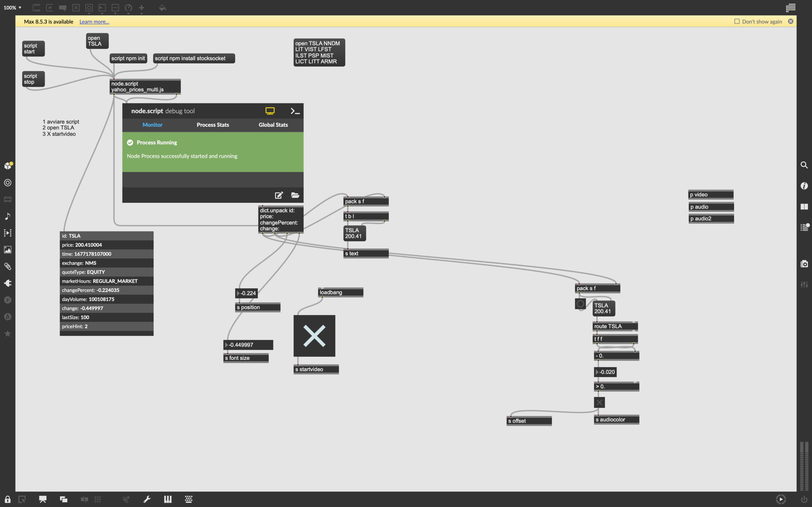The image size is (812, 507).
Task: Toggle the large X startvideo toggle
Action: pyautogui.click(x=314, y=336)
